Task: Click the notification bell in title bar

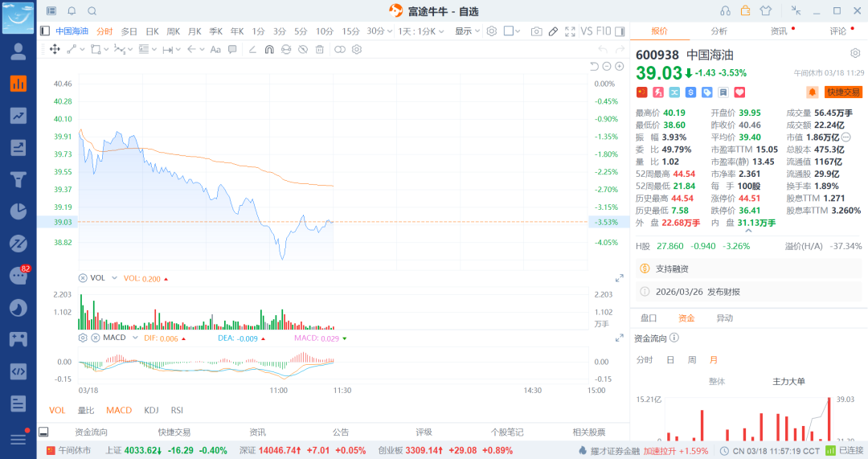Action: [x=72, y=11]
